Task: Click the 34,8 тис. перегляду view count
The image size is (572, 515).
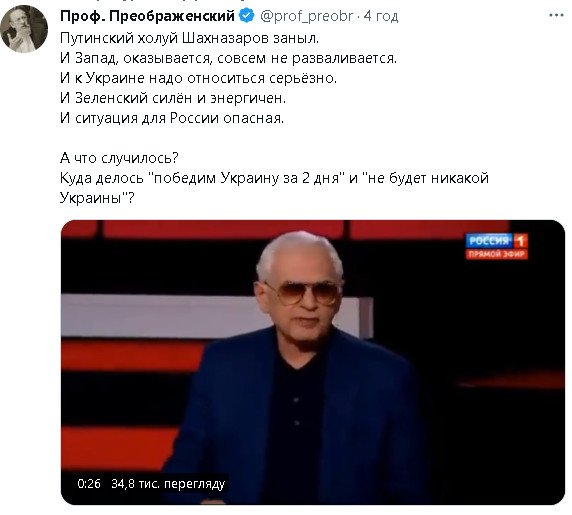Action: [x=168, y=484]
